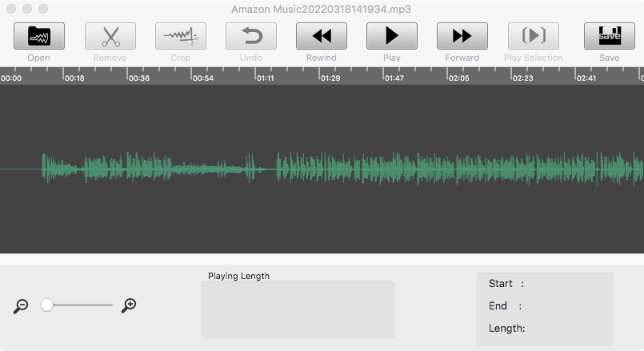
Task: Click the Length label
Action: point(507,329)
